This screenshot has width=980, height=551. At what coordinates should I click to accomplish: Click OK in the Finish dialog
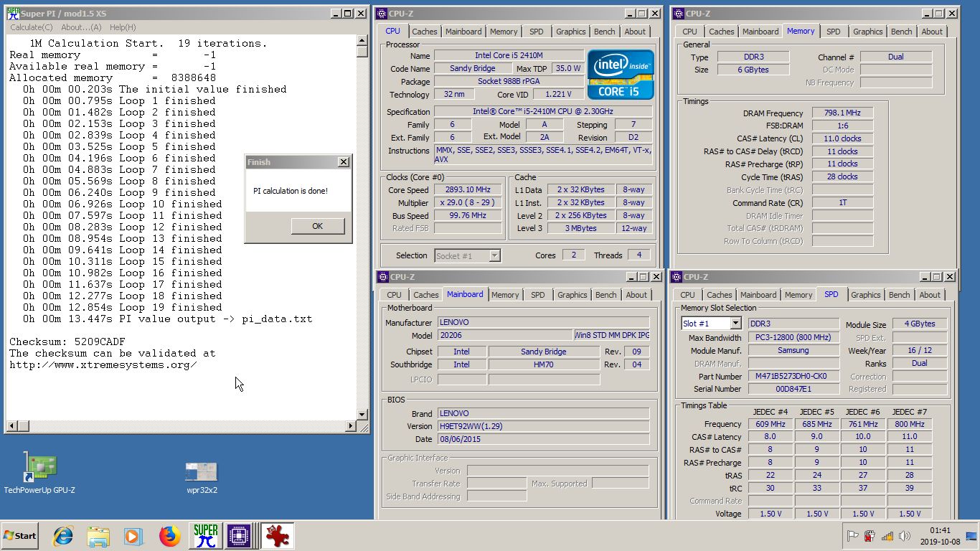tap(318, 225)
